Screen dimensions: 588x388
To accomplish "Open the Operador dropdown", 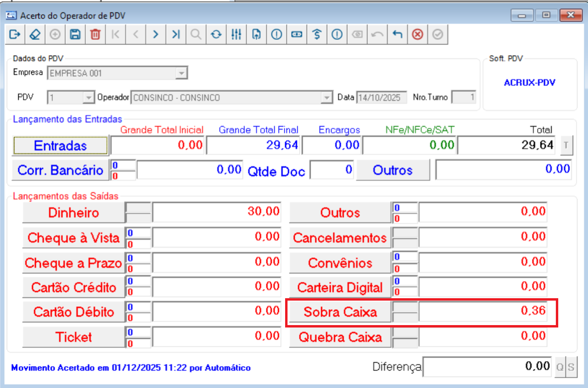I will point(326,97).
